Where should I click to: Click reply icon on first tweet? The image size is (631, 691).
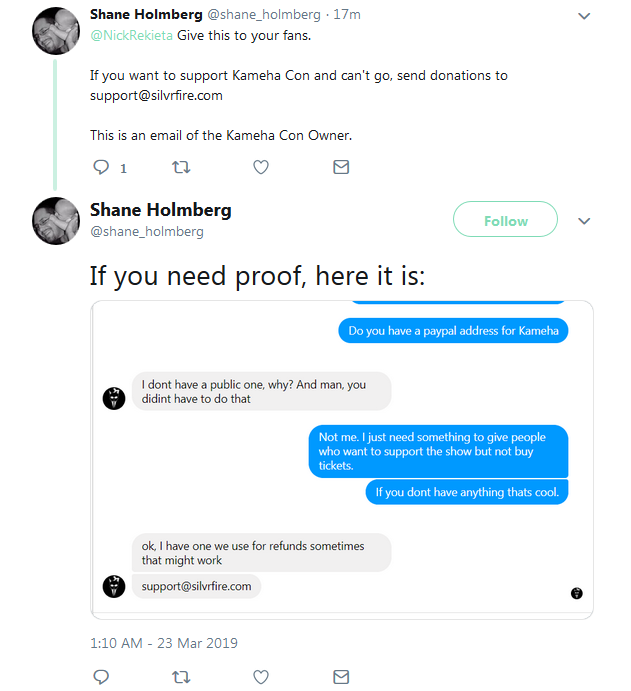(101, 167)
